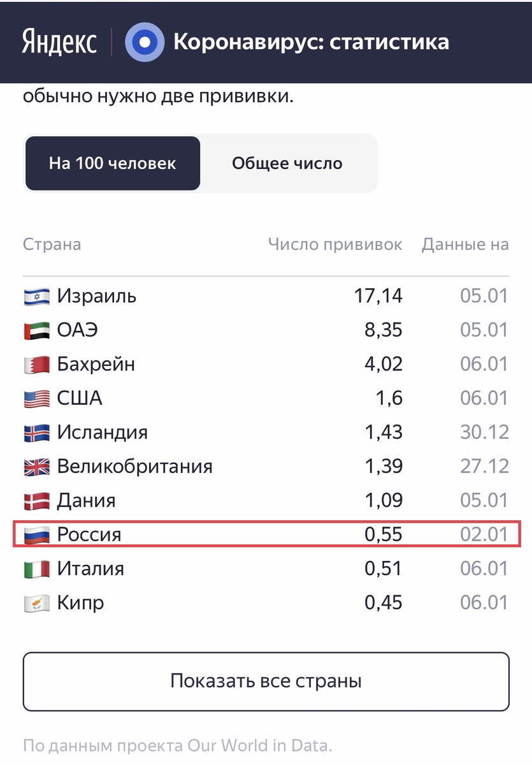
Task: Select the На 100 человек tab
Action: (112, 163)
